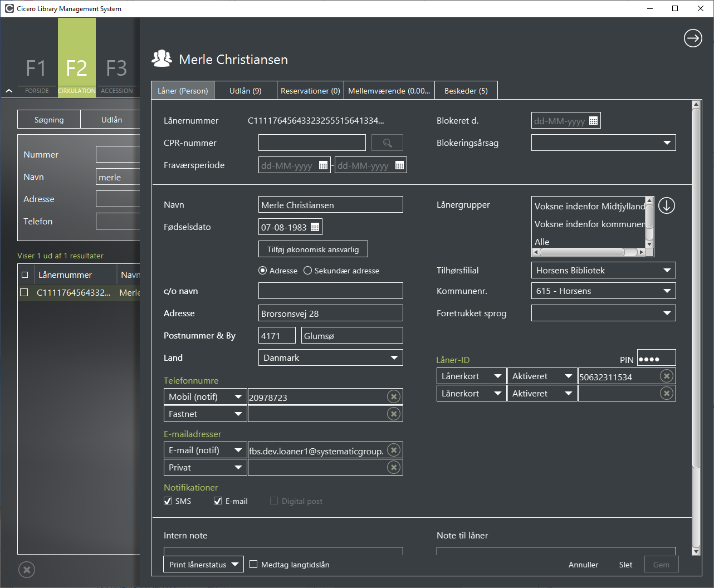Image resolution: width=714 pixels, height=588 pixels.
Task: Open the Fastnet phone type dropdown
Action: click(205, 414)
